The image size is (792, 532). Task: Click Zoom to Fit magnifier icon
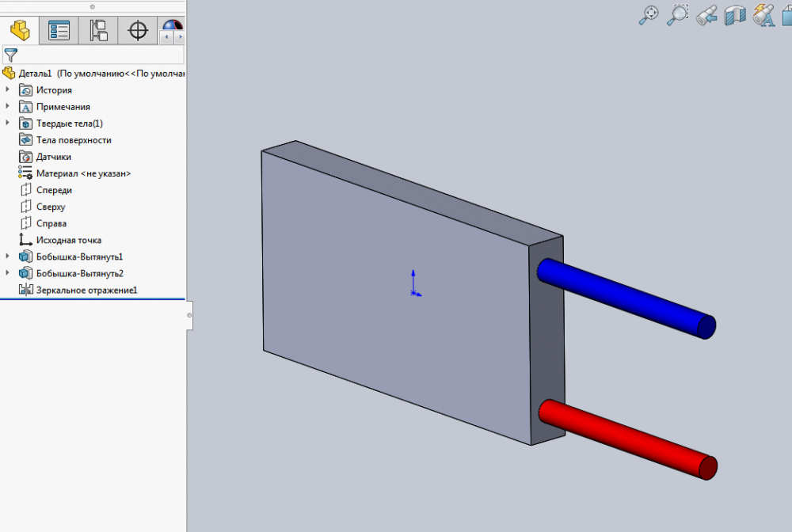coord(649,15)
